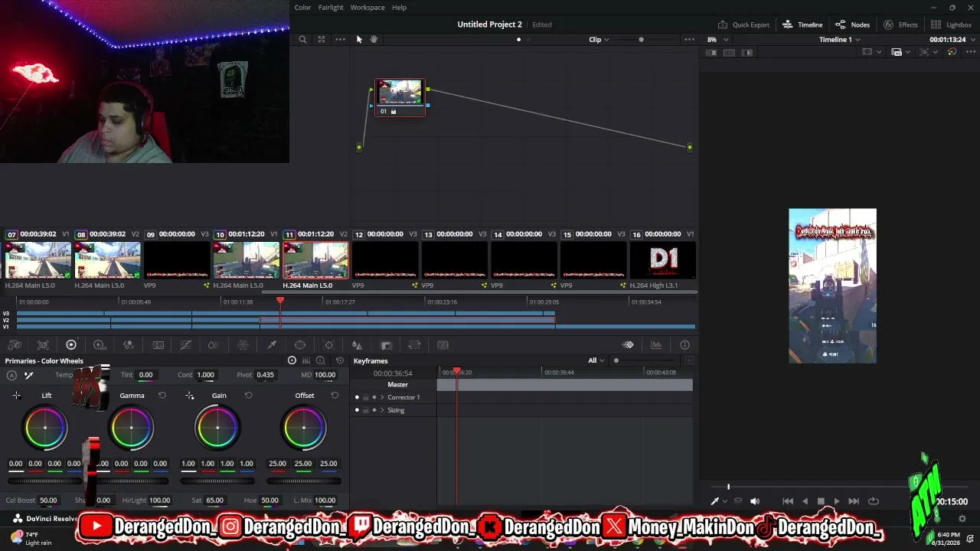Toggle Corrector 1 keyframe enable dot

click(357, 397)
